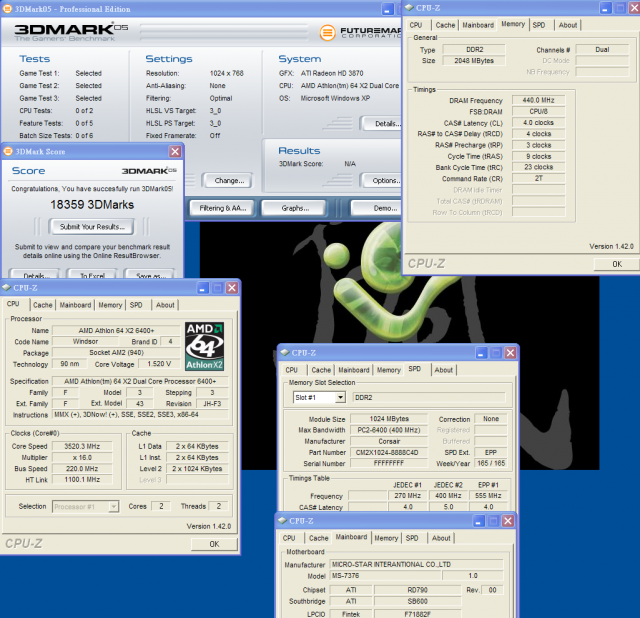Minimize the CPU-Z SPD window
640x618 pixels.
(481, 353)
